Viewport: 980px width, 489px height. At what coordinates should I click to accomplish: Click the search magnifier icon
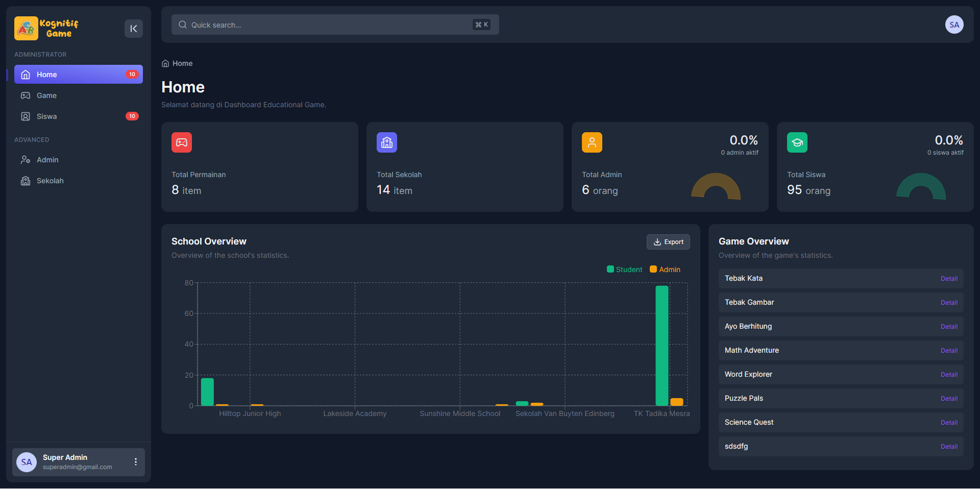point(182,25)
